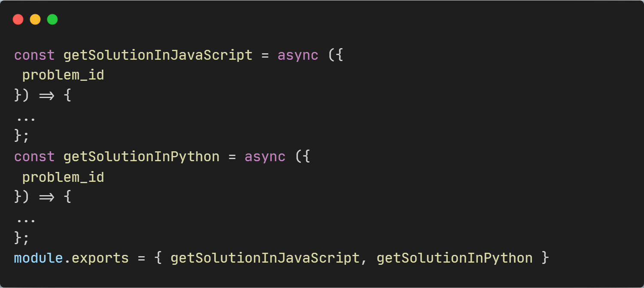The height and width of the screenshot is (288, 644).
Task: Click the first const keyword
Action: click(34, 55)
